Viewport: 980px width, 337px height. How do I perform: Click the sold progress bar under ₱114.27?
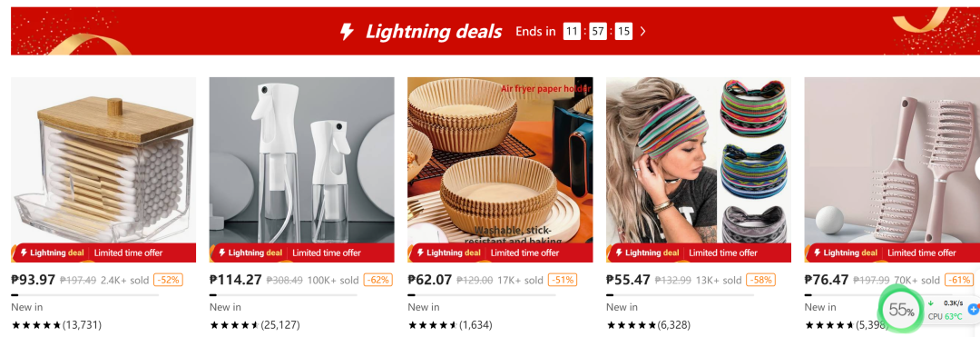pyautogui.click(x=283, y=294)
